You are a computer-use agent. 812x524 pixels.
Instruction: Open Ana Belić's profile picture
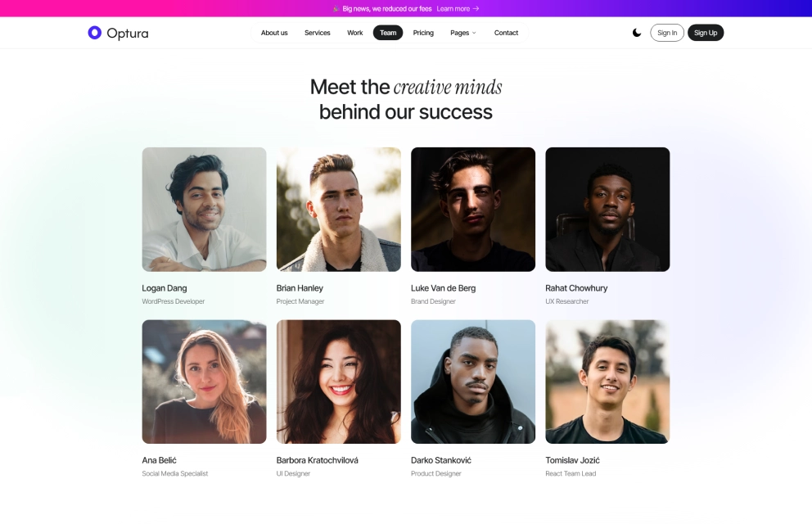click(x=204, y=382)
